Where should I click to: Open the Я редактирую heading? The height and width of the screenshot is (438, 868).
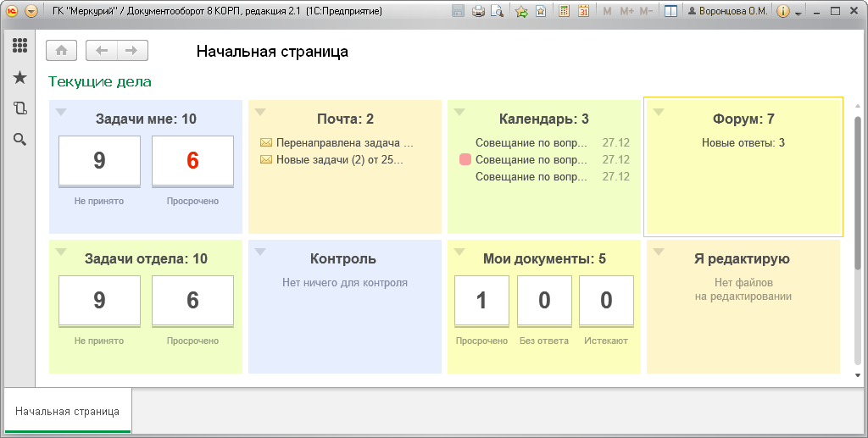742,259
